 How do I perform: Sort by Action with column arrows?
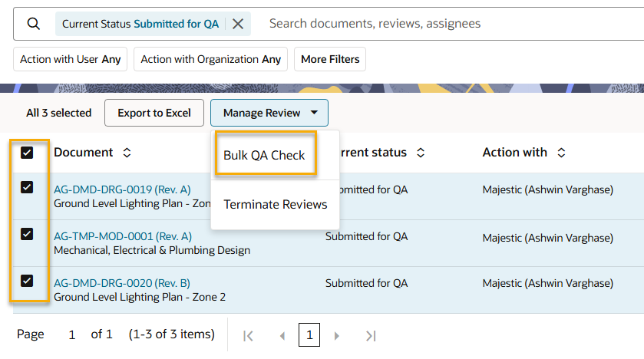(561, 153)
